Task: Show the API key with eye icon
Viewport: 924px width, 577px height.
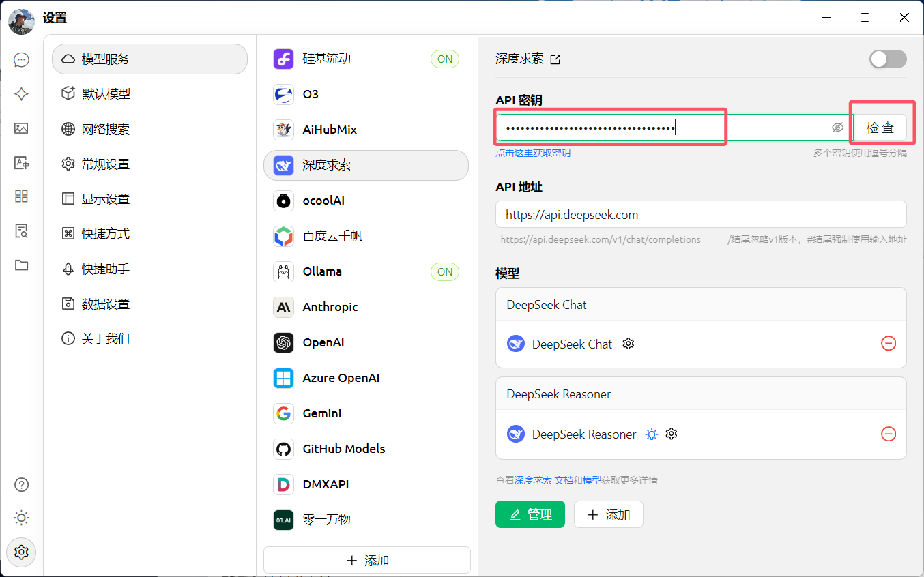Action: pyautogui.click(x=838, y=128)
